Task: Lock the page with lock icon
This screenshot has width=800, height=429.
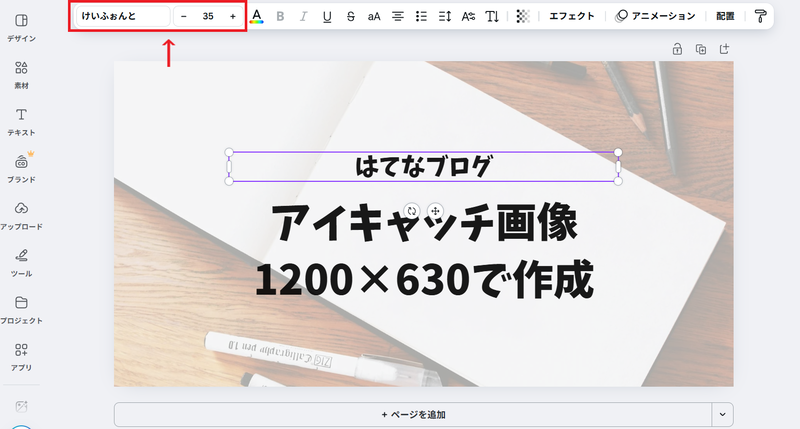Action: coord(677,49)
